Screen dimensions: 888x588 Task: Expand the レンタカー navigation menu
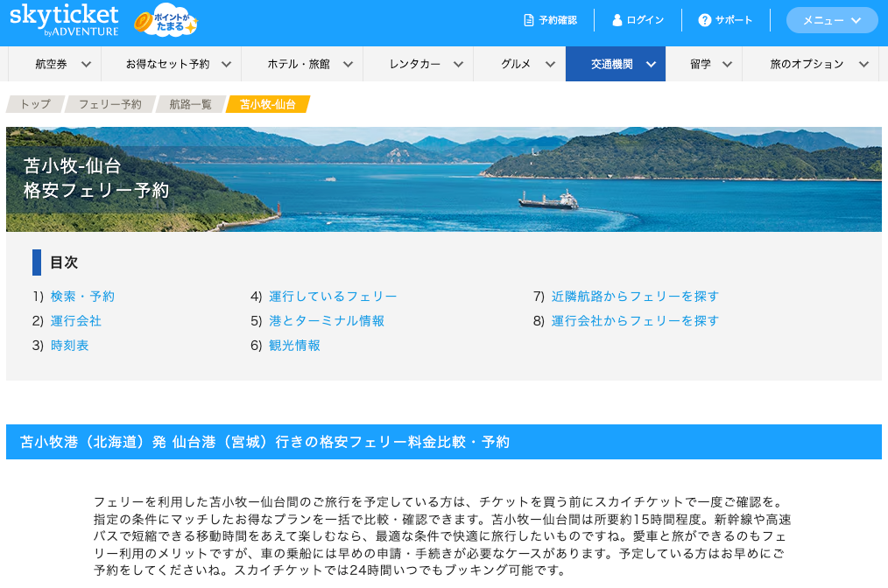pyautogui.click(x=426, y=64)
